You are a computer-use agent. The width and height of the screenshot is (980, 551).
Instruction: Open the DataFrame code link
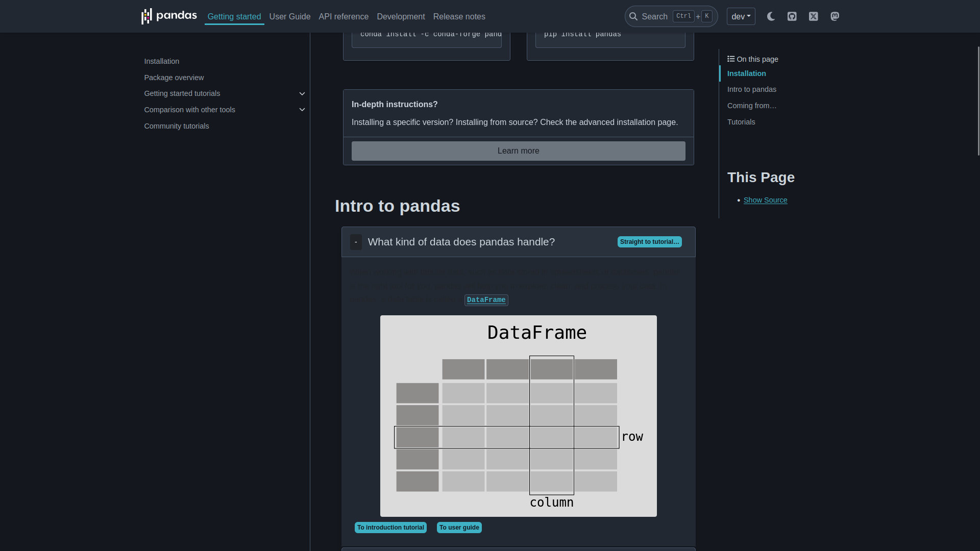tap(486, 300)
